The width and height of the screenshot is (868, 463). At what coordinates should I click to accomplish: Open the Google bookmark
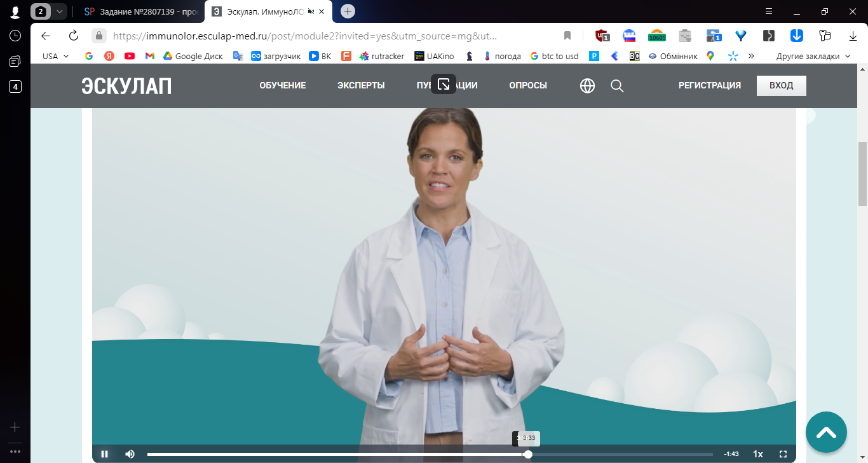(x=89, y=56)
